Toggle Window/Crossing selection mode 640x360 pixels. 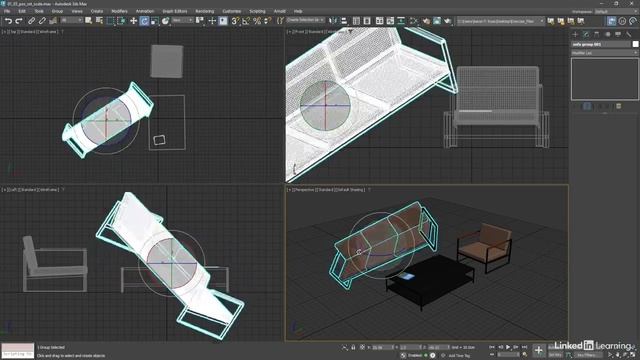click(121, 21)
